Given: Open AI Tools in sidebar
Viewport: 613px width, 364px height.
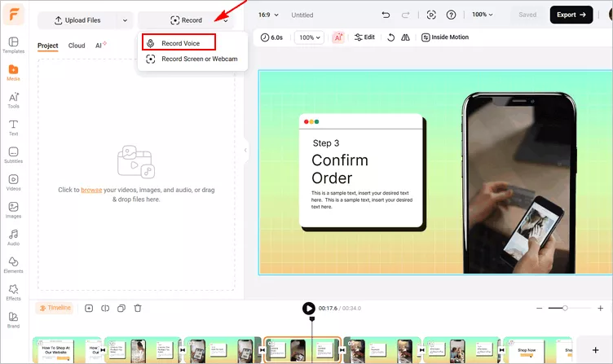Looking at the screenshot, I should tap(13, 100).
